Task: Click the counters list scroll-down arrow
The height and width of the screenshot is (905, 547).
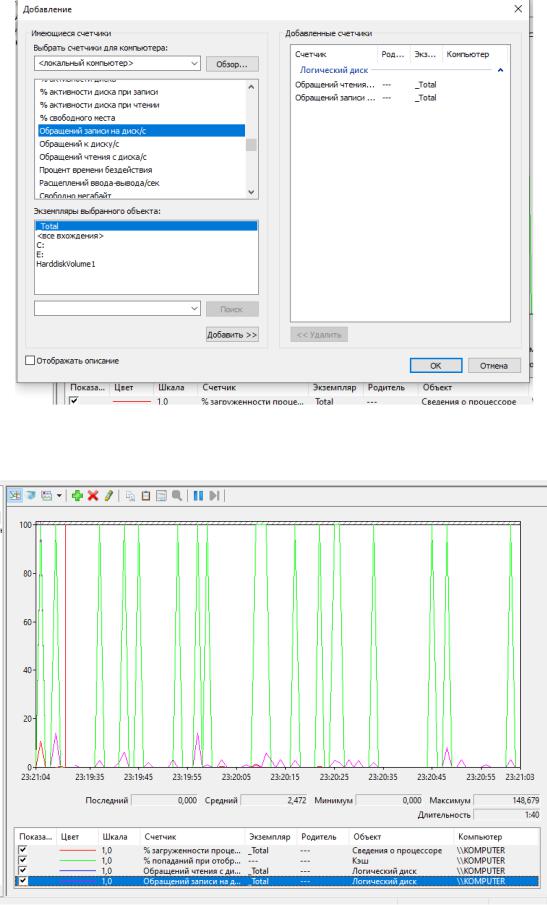Action: pyautogui.click(x=251, y=192)
